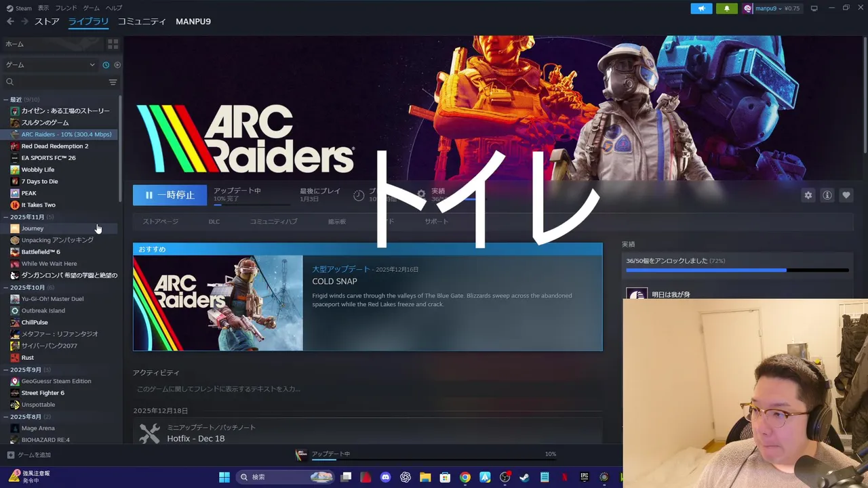Open the コミュニティハブ tab

pyautogui.click(x=273, y=222)
